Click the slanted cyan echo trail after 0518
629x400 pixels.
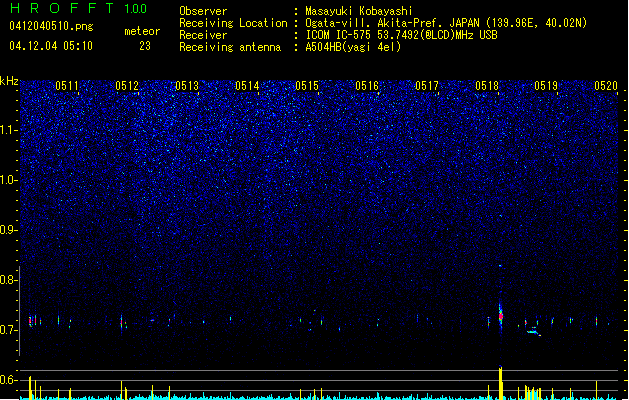[x=534, y=332]
